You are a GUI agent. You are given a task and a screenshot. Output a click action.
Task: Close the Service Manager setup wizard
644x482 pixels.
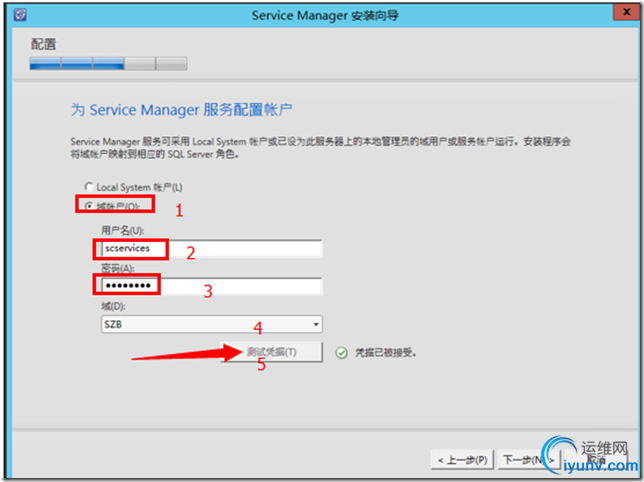point(626,12)
